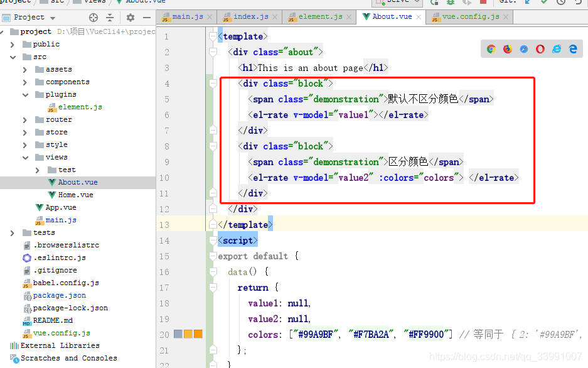Image resolution: width=588 pixels, height=368 pixels.
Task: Fold the div block on line 4
Action: 213,84
